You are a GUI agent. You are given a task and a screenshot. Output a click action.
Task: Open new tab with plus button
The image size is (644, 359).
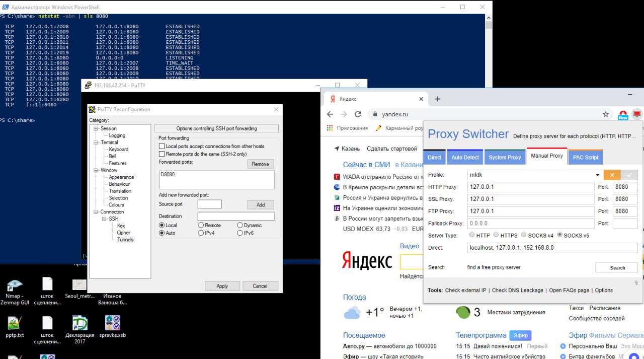pyautogui.click(x=437, y=99)
